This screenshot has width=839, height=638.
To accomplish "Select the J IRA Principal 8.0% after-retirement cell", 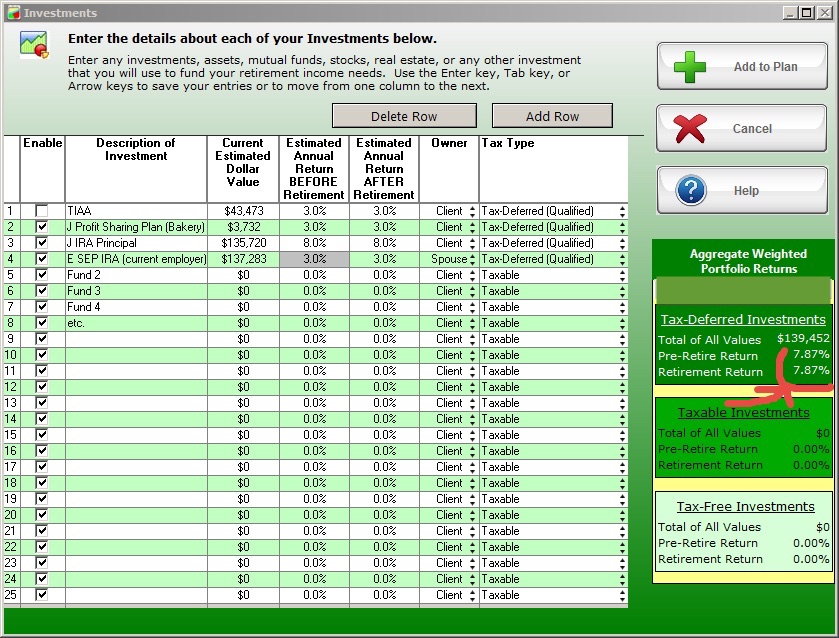I will [x=384, y=243].
